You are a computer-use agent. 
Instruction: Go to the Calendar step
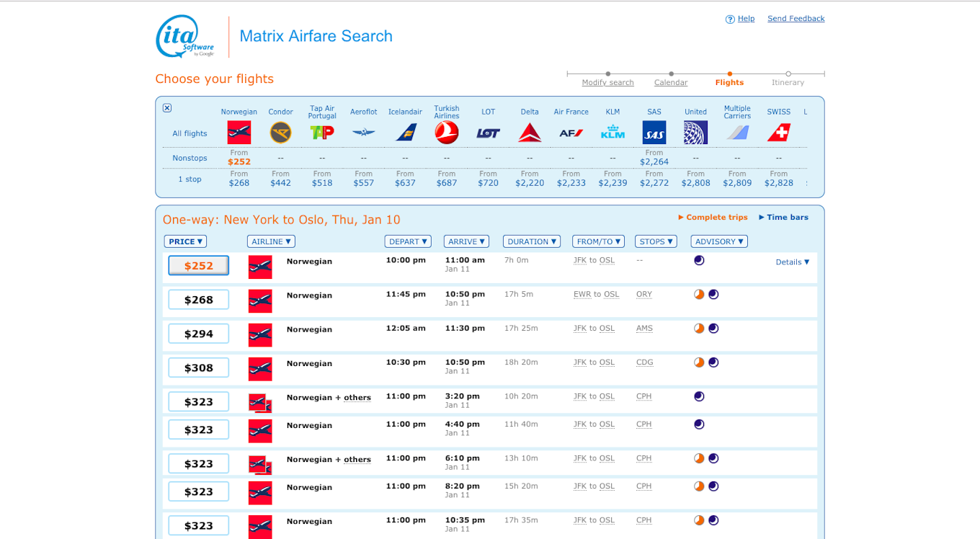point(671,82)
